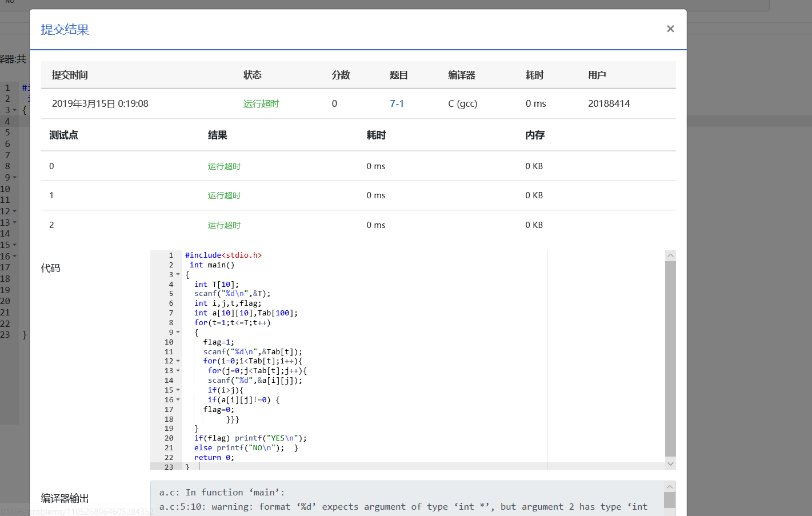Click the compiler output scroll-up arrow
Viewport: 812px width, 516px height.
[x=670, y=487]
